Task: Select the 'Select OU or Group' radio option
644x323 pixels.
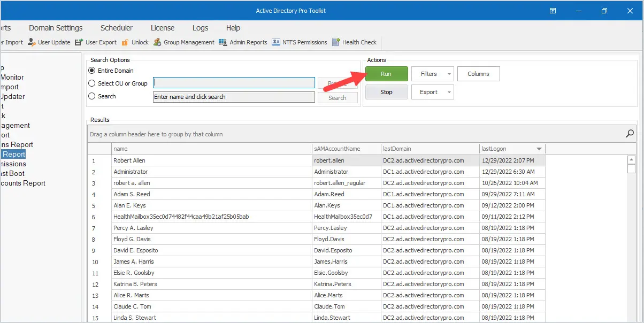Action: coord(92,83)
